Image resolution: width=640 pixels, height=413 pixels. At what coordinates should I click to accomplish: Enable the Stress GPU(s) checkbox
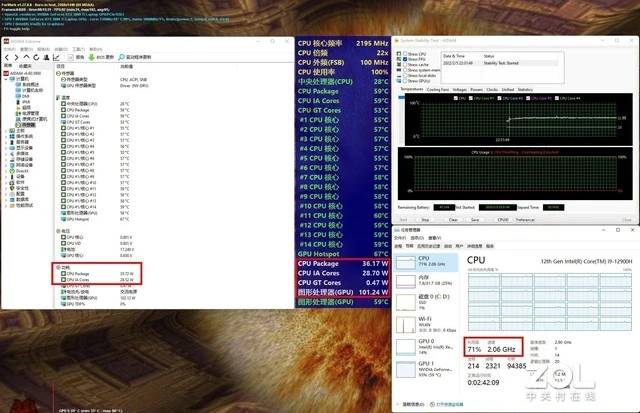point(405,81)
